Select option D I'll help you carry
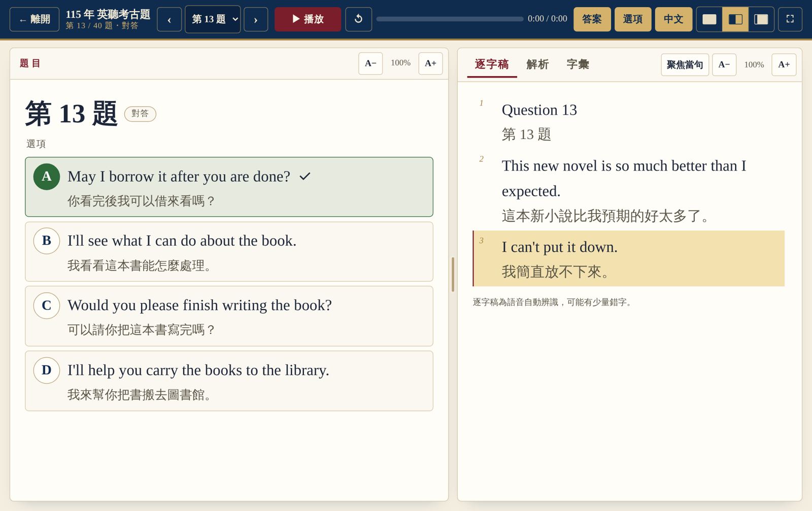The image size is (812, 511). tap(229, 381)
